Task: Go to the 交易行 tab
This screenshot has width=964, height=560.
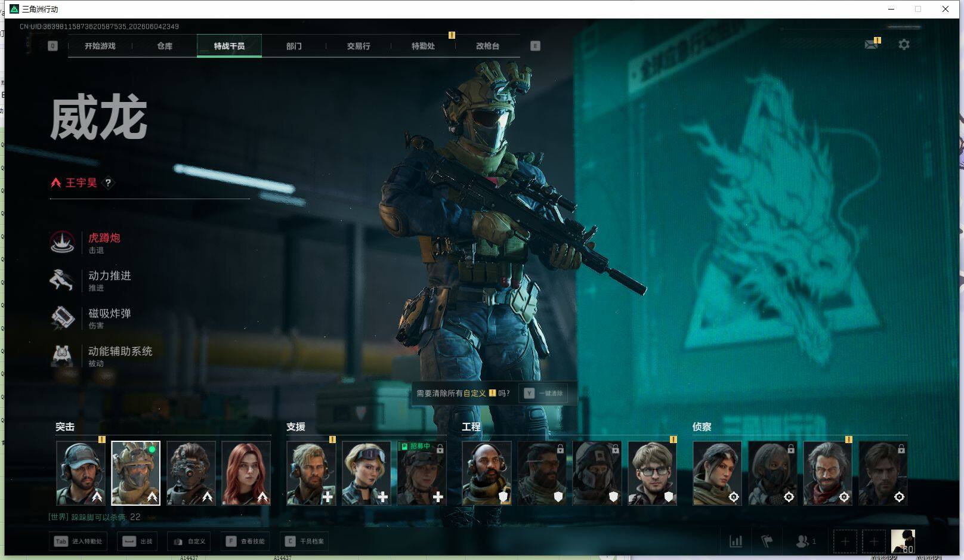Action: (x=359, y=46)
